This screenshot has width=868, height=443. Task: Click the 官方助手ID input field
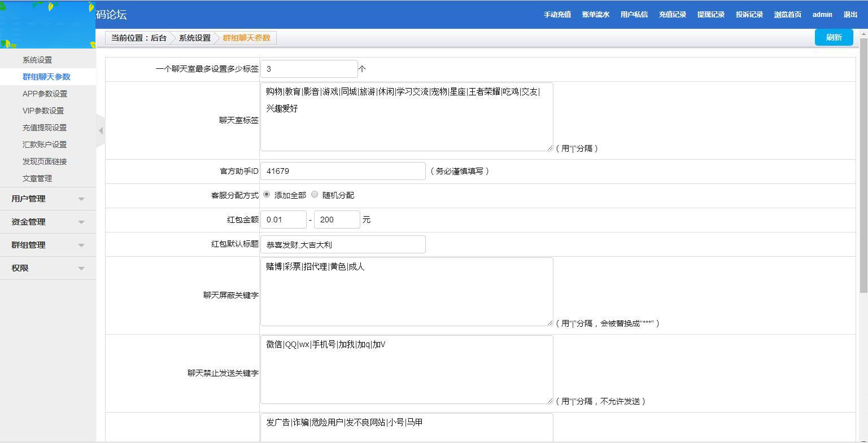[x=342, y=171]
